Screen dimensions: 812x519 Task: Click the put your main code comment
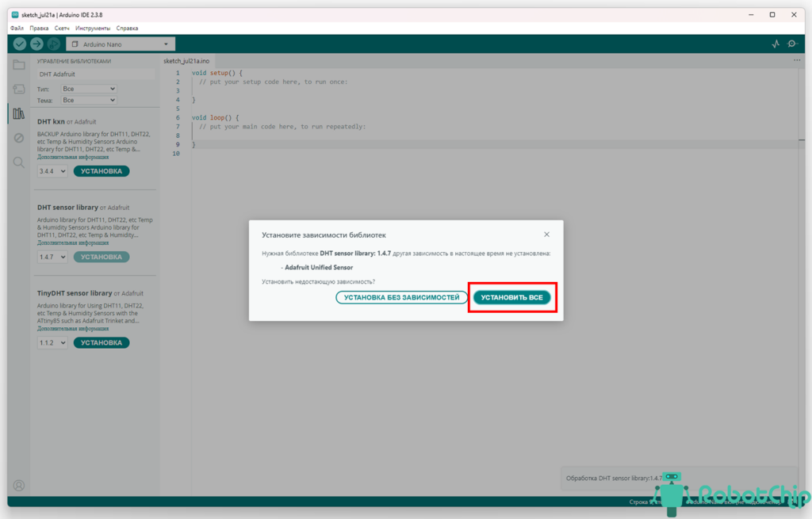tap(282, 126)
